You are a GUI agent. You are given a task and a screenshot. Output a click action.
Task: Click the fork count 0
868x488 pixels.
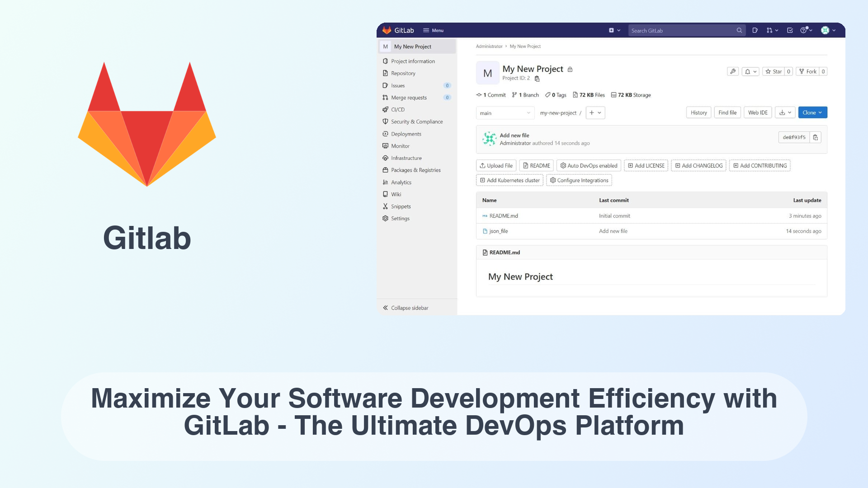[x=823, y=71]
